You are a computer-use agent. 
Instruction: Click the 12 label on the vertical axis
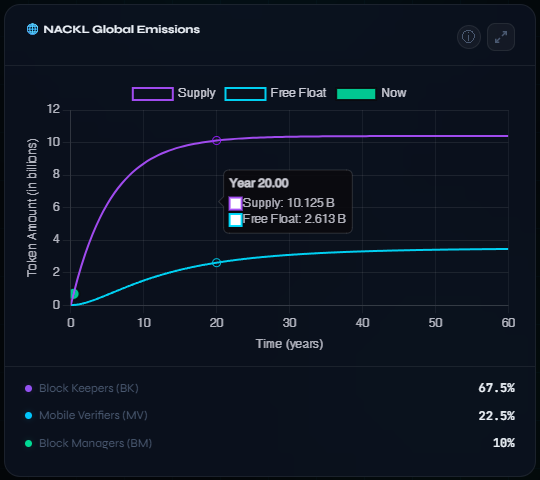pos(53,109)
